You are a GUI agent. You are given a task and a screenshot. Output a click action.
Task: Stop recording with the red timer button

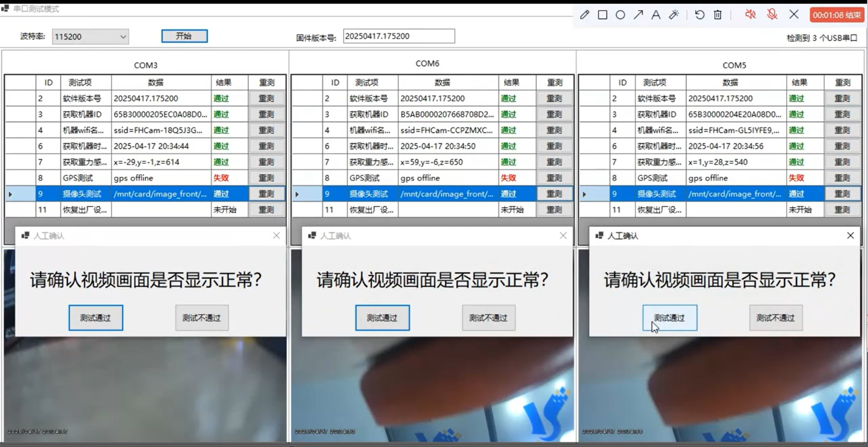click(x=837, y=15)
